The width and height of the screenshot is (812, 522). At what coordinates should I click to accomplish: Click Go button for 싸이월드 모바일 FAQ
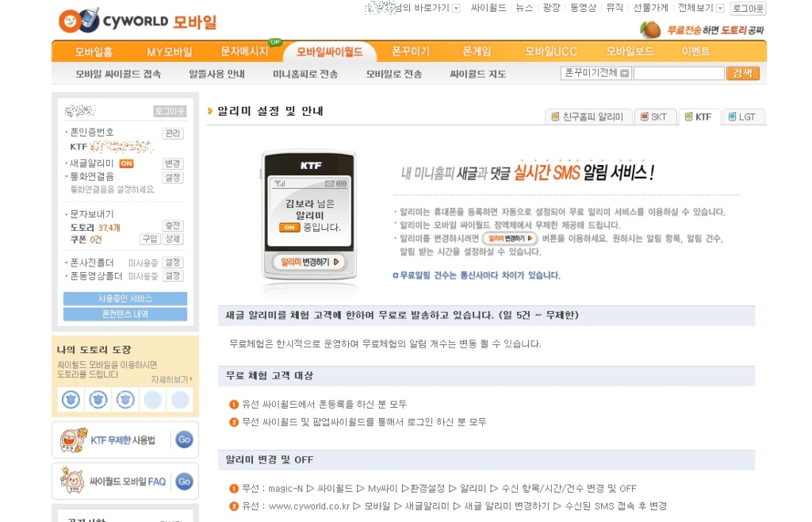(184, 482)
